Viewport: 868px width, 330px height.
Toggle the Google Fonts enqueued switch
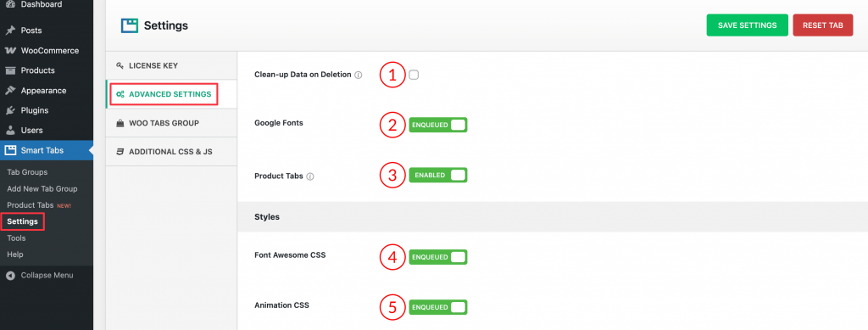pyautogui.click(x=438, y=126)
